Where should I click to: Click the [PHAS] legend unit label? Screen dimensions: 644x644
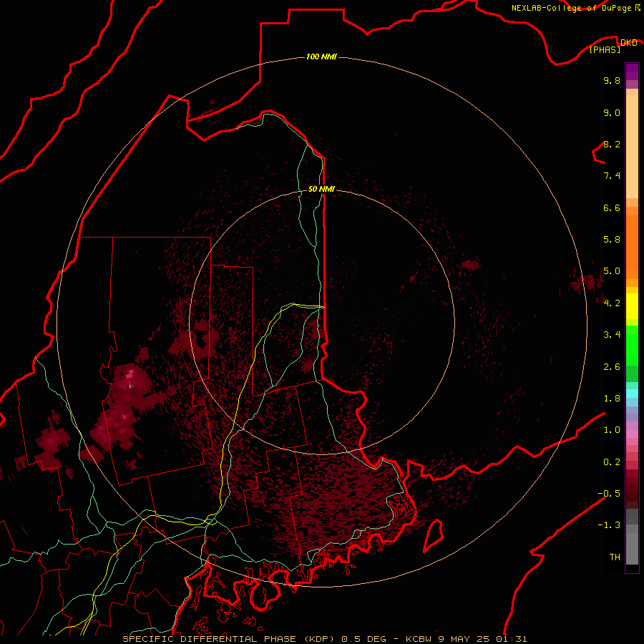coord(605,49)
